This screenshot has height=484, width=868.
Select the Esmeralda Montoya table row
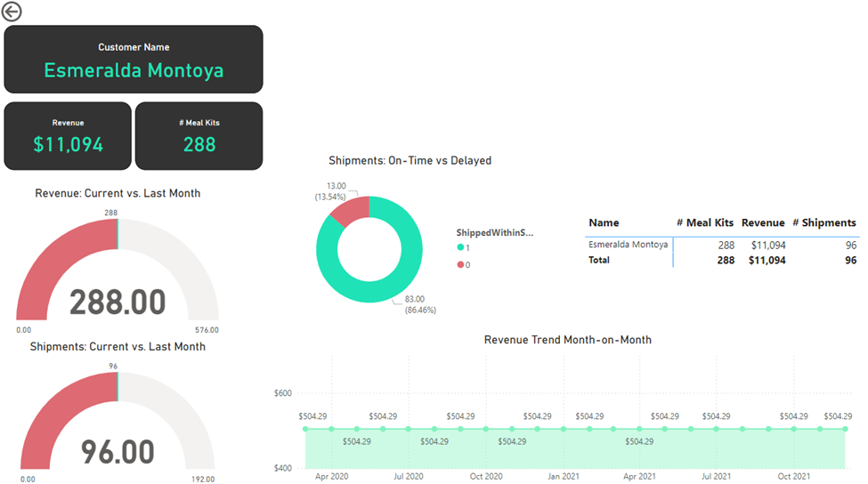(629, 245)
